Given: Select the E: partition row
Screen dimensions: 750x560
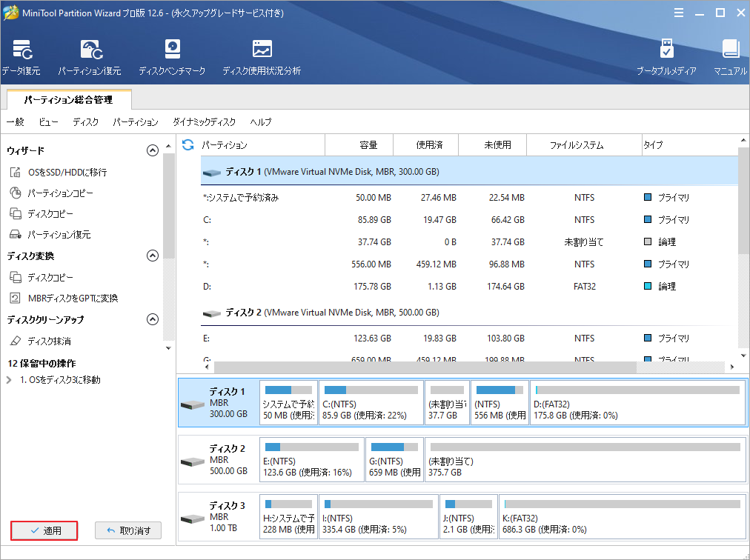Looking at the screenshot, I should (469, 338).
